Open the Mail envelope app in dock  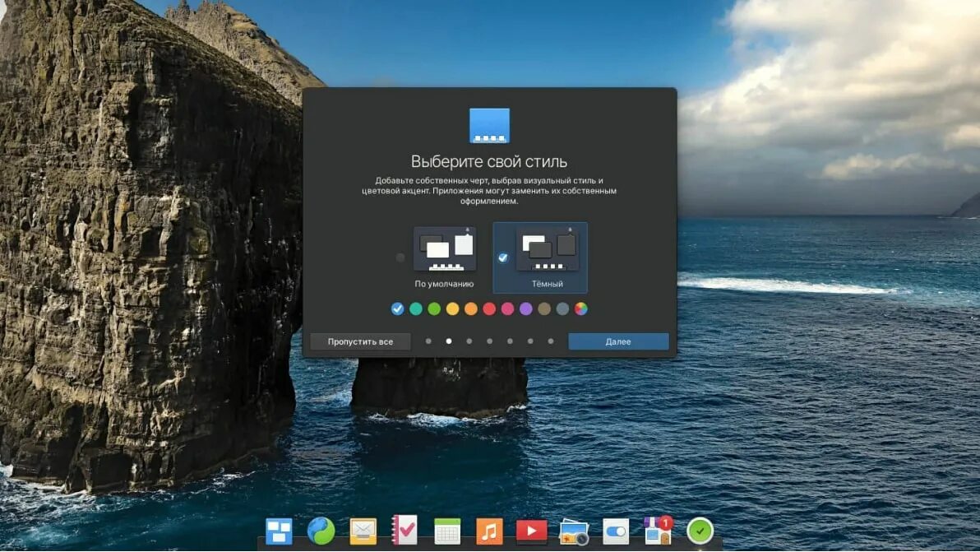coord(363,531)
